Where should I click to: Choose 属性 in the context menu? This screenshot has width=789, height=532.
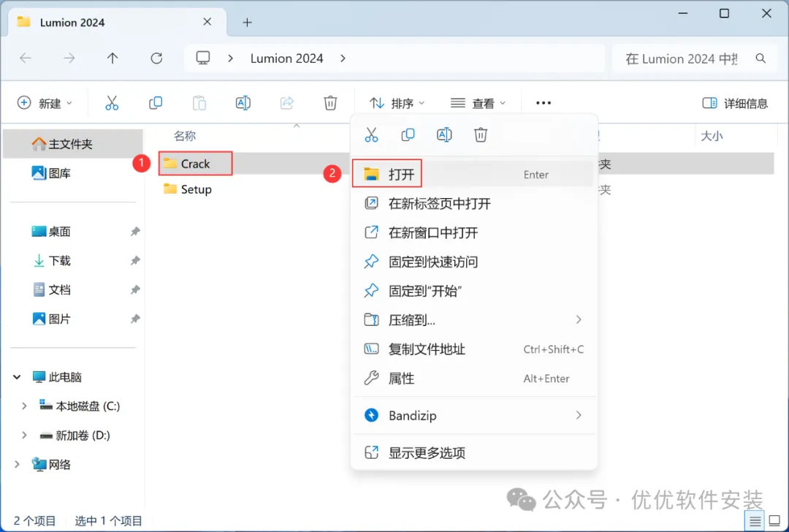(473, 378)
